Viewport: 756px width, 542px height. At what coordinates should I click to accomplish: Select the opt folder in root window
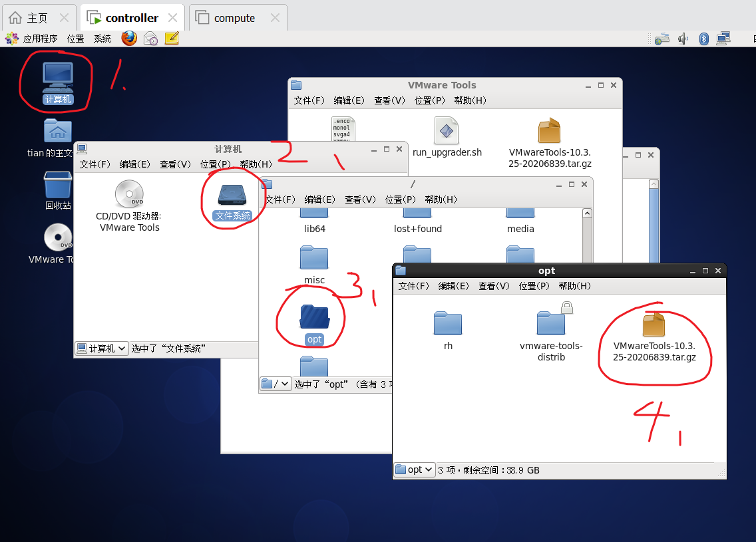[x=314, y=325]
